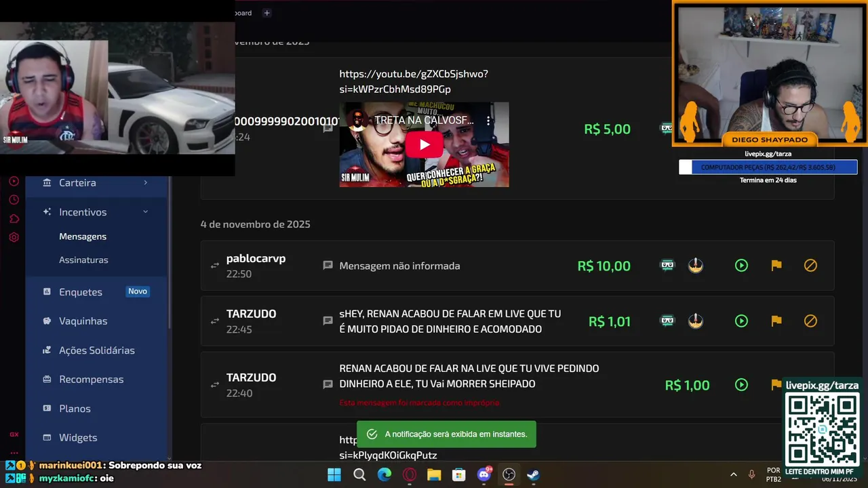Open the Opera sidebar three-dots menu
This screenshot has height=488, width=868.
14,452
